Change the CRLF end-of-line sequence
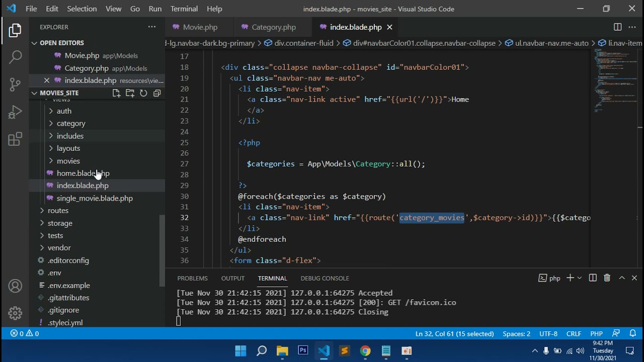Image resolution: width=644 pixels, height=362 pixels. pos(574,334)
